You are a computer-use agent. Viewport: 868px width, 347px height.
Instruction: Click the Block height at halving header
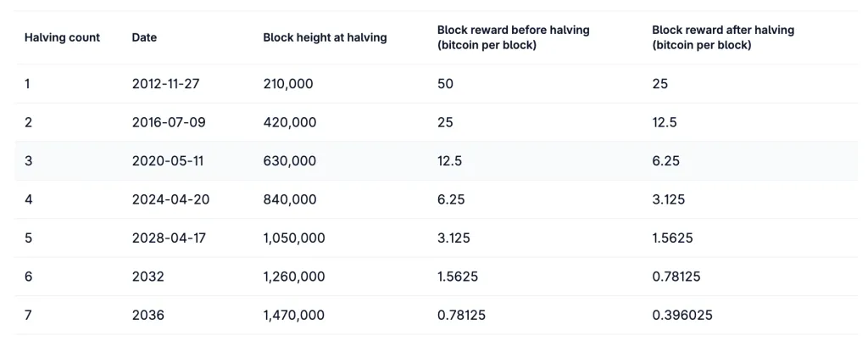[325, 37]
